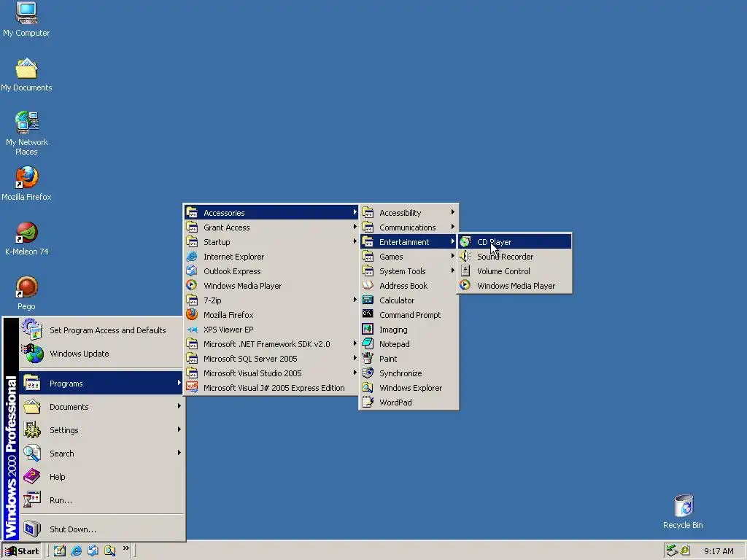Click the Imaging icon in Accessories
Screen dimensions: 747x560
coord(368,330)
